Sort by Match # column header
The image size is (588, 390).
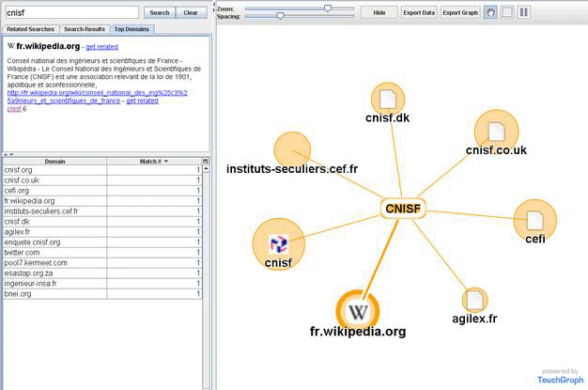pyautogui.click(x=154, y=162)
